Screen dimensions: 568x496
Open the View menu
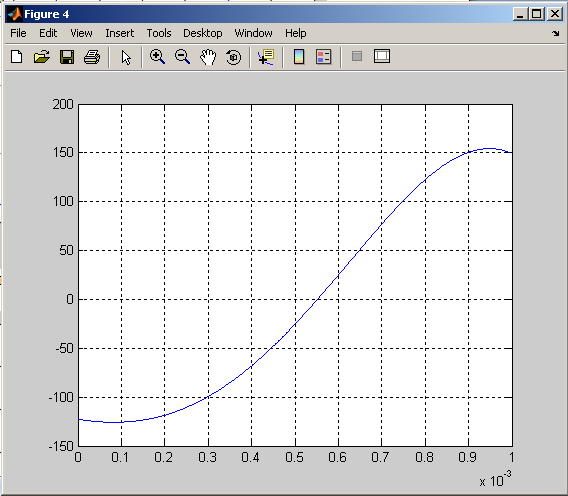click(x=81, y=33)
